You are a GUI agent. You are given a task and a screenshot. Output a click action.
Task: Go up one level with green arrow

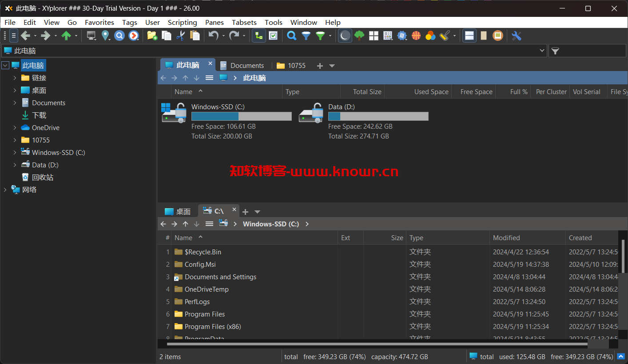(x=66, y=36)
